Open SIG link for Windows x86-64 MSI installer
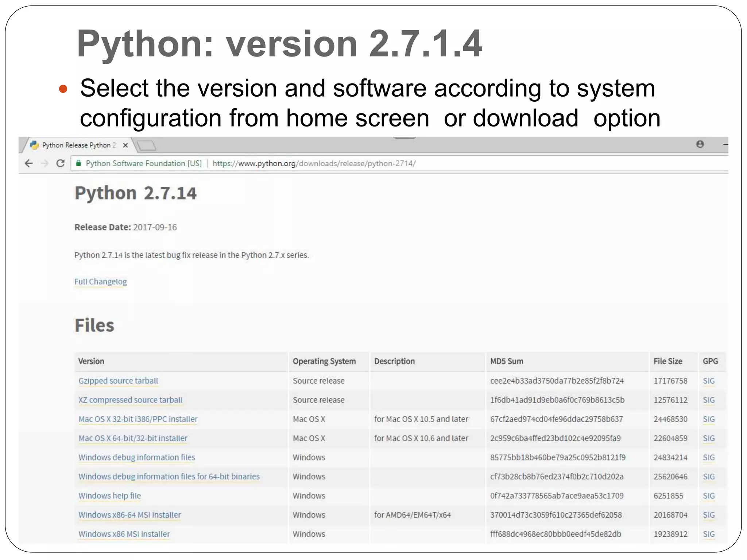Screen dimensions: 747x560 pyautogui.click(x=709, y=515)
